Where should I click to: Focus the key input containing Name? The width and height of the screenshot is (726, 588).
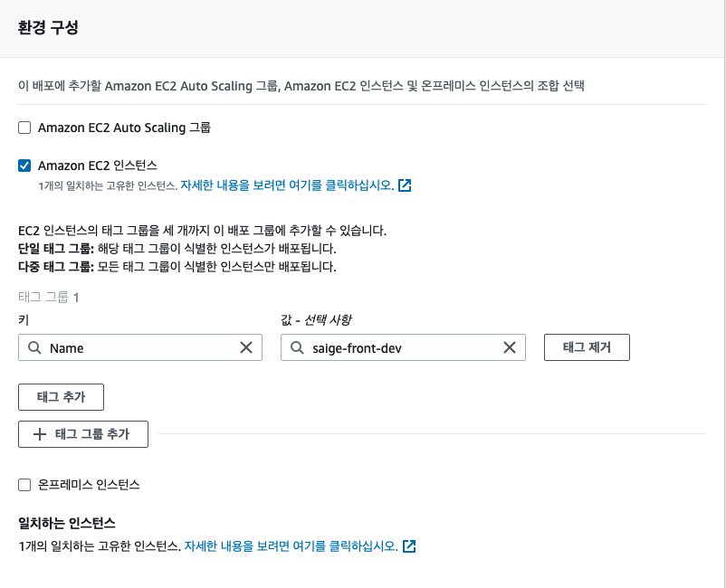pyautogui.click(x=140, y=347)
